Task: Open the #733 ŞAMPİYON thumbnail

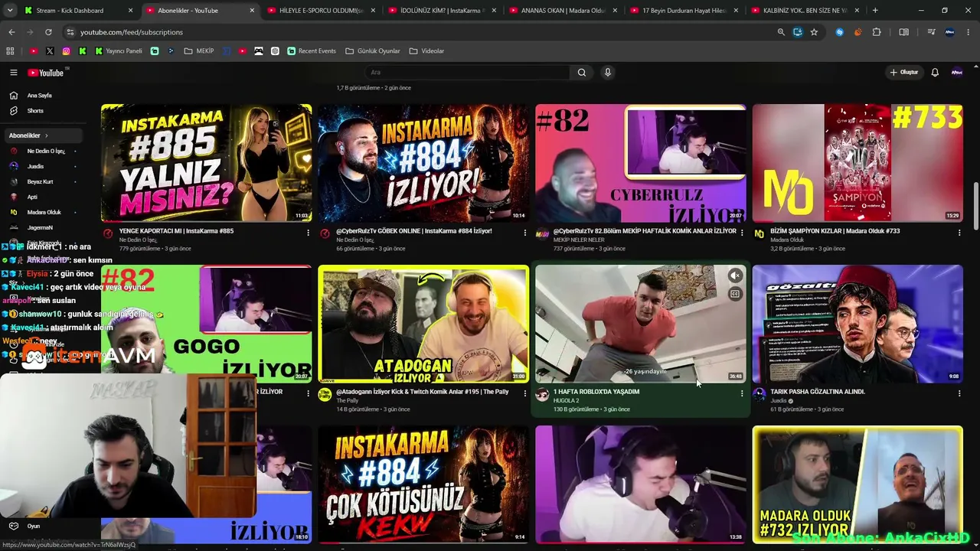Action: (857, 163)
